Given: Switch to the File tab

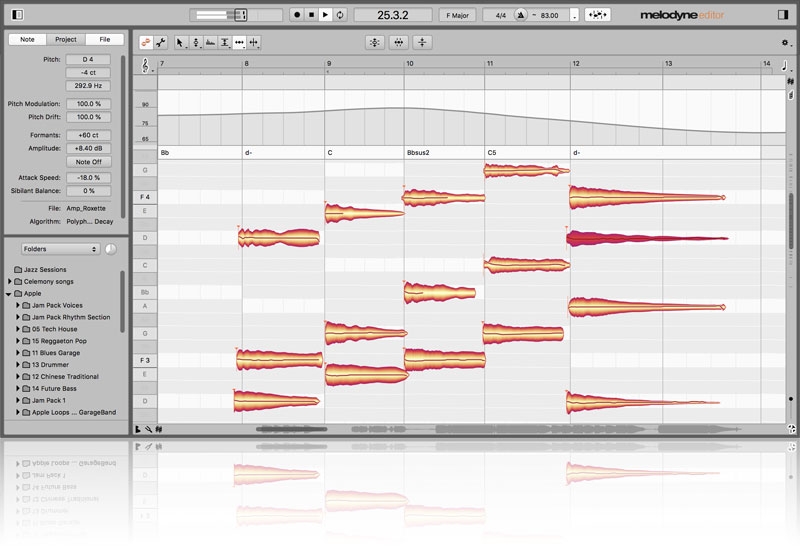Looking at the screenshot, I should click(x=104, y=39).
